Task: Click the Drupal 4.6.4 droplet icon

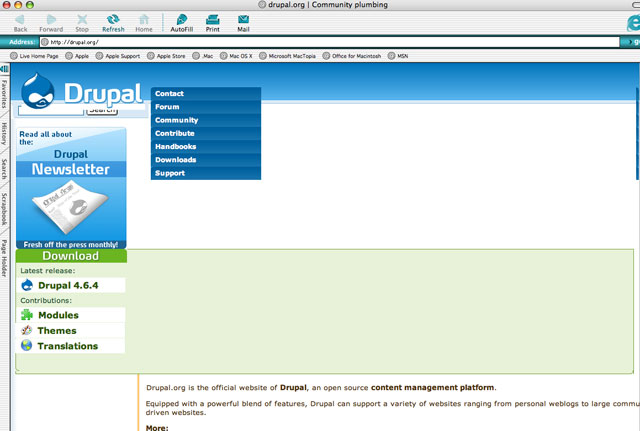Action: (27, 285)
